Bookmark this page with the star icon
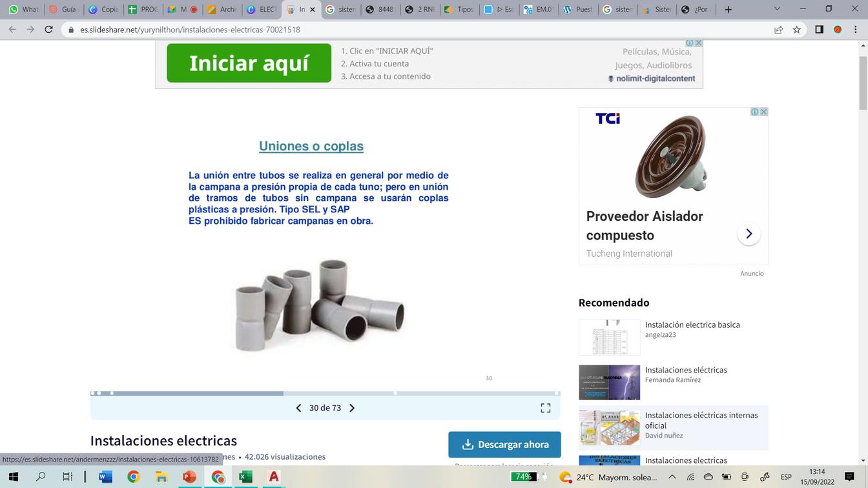This screenshot has width=868, height=488. coord(797,30)
